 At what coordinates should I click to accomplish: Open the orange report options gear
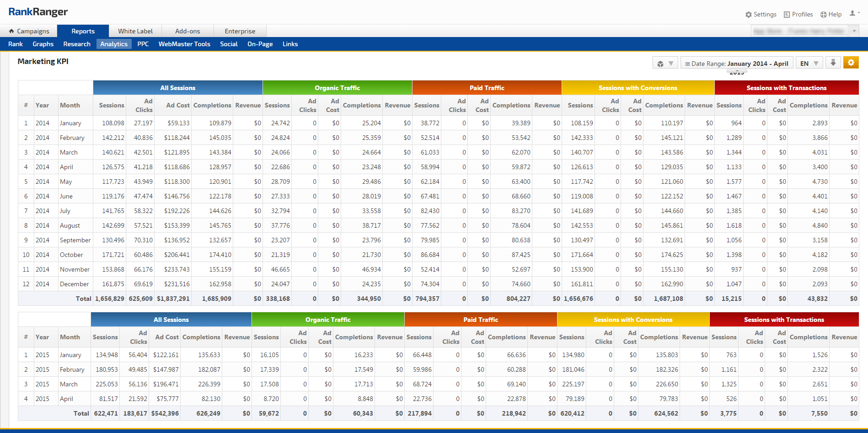click(851, 63)
